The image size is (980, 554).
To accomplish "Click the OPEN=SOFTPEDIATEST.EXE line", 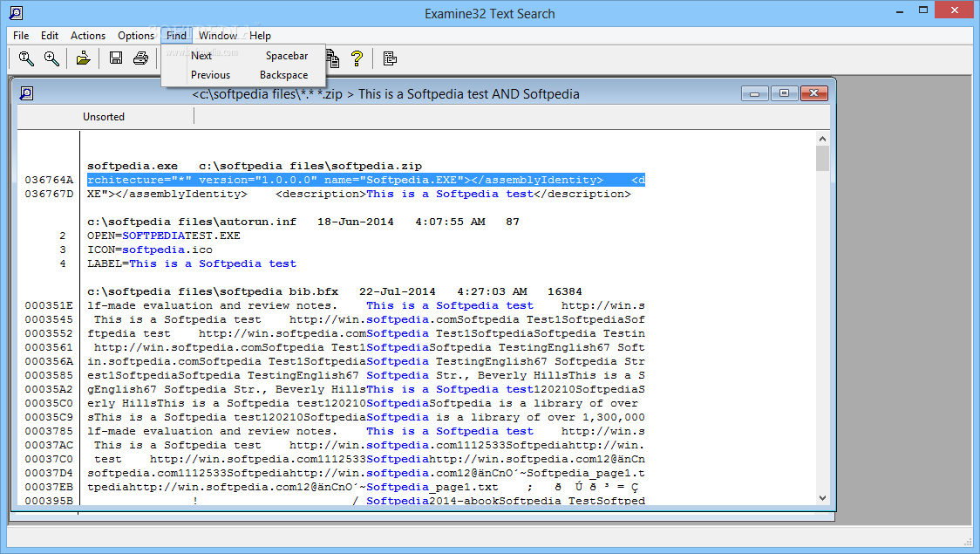I will pos(164,236).
